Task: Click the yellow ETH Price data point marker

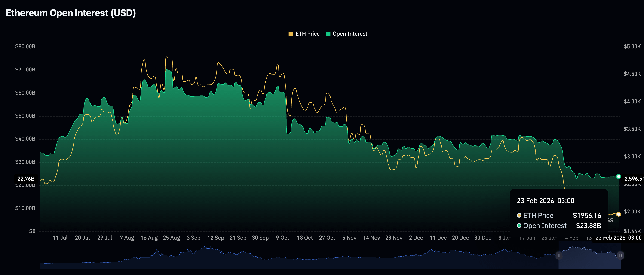Action: 619,214
